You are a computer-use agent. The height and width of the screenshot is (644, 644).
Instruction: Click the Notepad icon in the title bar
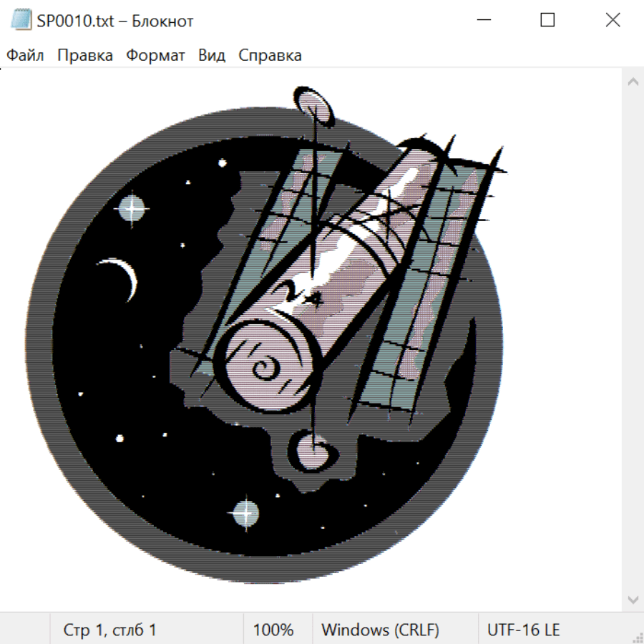pos(21,21)
